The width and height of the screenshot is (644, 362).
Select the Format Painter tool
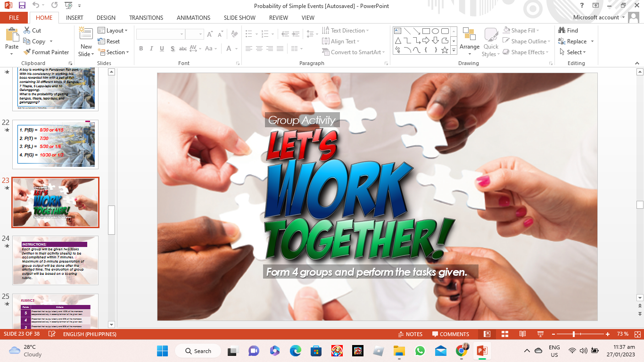point(46,52)
